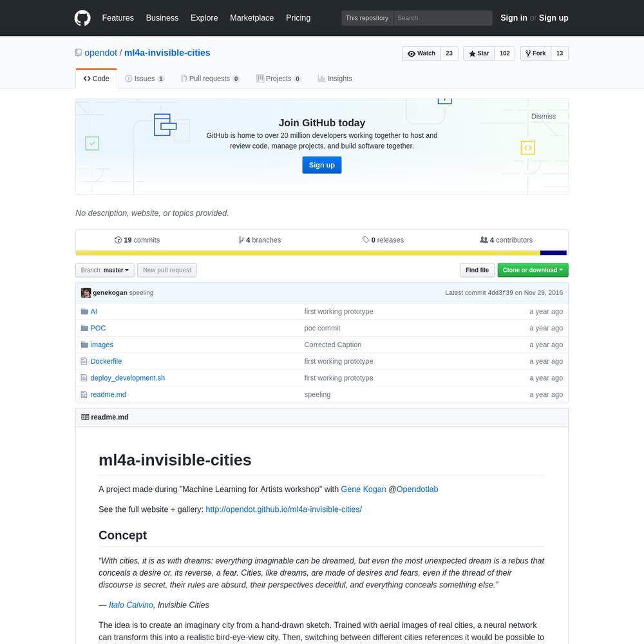Open the deploy_development.sh file link
644x644 pixels.
(x=128, y=378)
